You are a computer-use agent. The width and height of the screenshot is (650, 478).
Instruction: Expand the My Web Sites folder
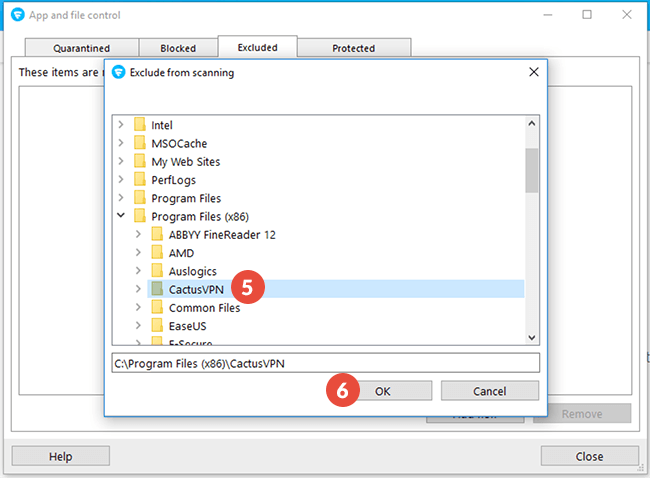121,161
